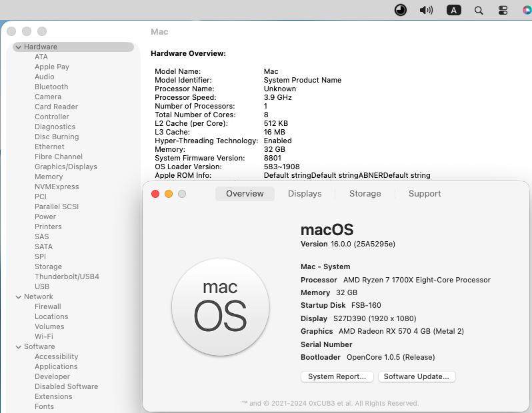Click the version text 16.0.0 (25A5295e)
The height and width of the screenshot is (413, 532).
pos(363,244)
